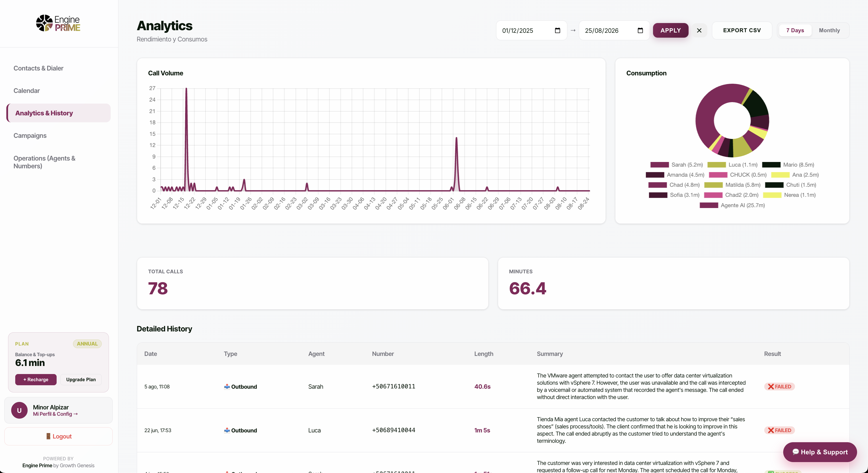The height and width of the screenshot is (473, 868).
Task: Click the Call Volume peak near 06-01
Action: coord(457,138)
